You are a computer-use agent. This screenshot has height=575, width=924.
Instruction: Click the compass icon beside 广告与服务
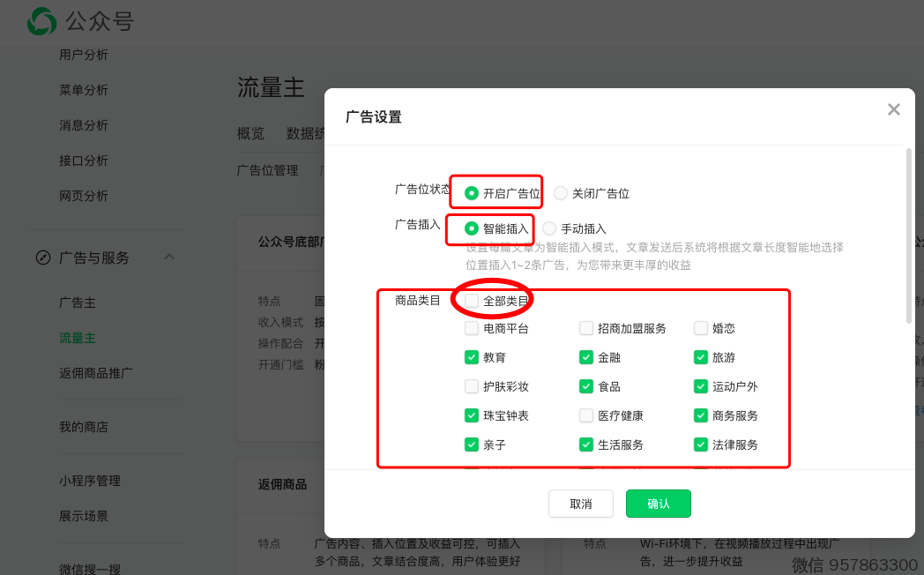(42, 258)
